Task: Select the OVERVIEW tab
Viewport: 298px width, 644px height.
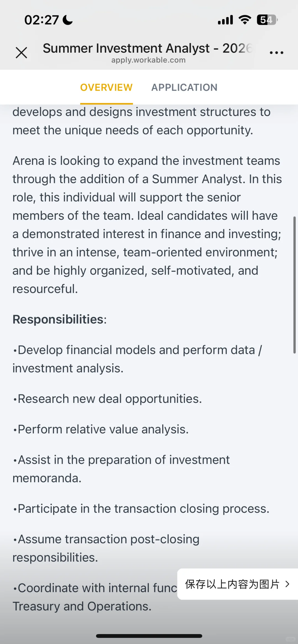Action: (x=107, y=87)
